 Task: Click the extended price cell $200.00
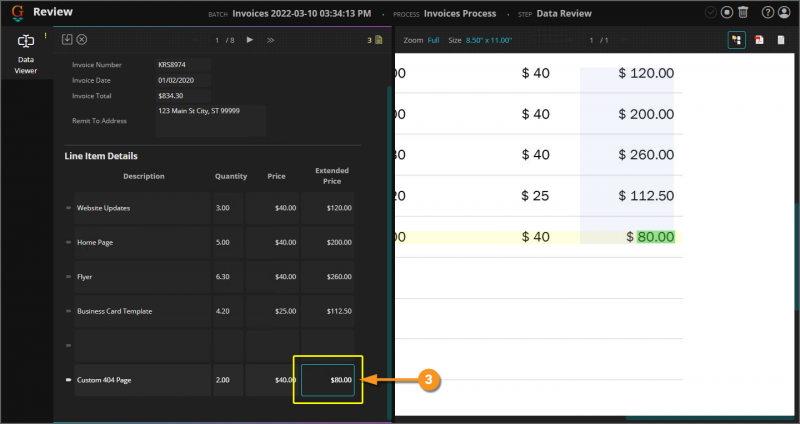[328, 242]
